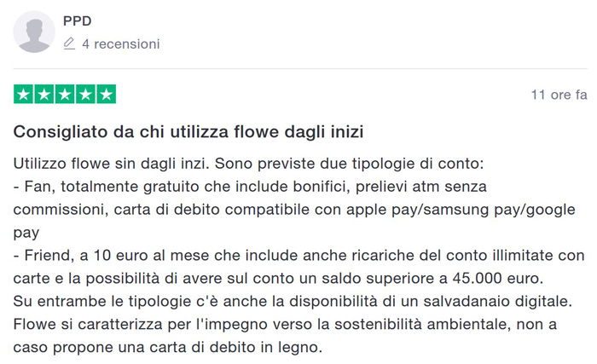Click the Friend 10 euro al mese line
The width and height of the screenshot is (597, 364).
[298, 256]
